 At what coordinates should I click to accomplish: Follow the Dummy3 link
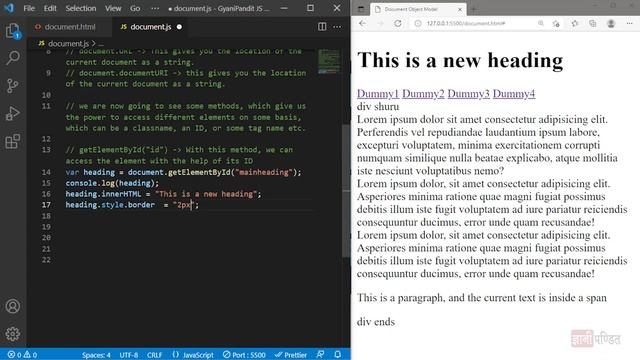pyautogui.click(x=468, y=93)
